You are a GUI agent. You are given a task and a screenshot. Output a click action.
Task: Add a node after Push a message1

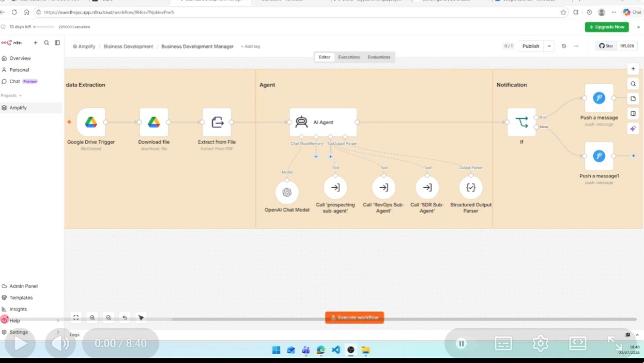click(x=634, y=156)
